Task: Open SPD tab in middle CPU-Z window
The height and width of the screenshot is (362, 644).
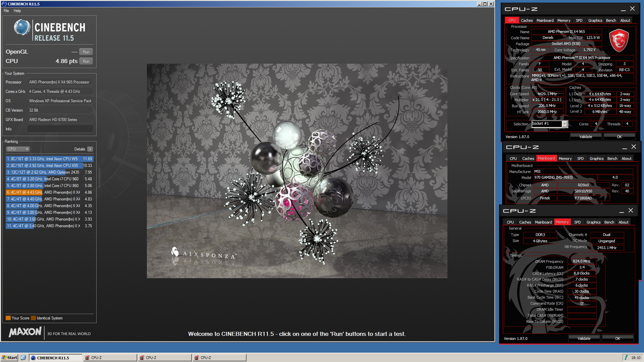Action: (581, 159)
